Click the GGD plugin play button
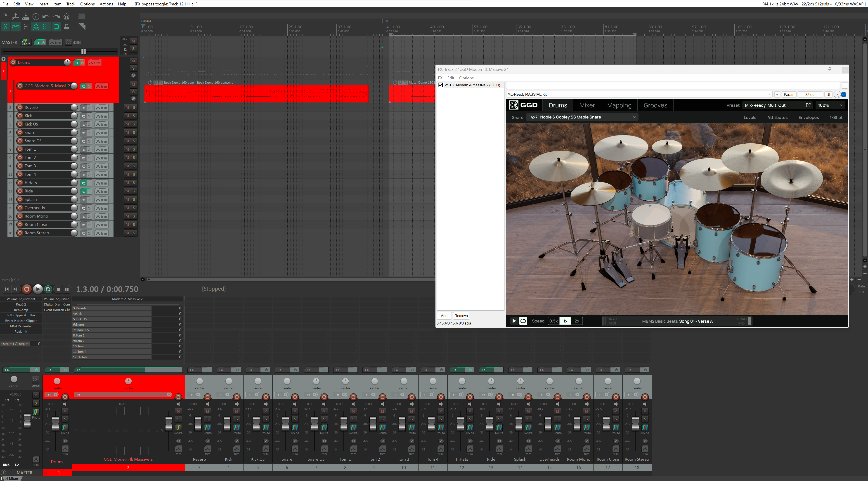Image resolution: width=868 pixels, height=481 pixels. pyautogui.click(x=514, y=321)
